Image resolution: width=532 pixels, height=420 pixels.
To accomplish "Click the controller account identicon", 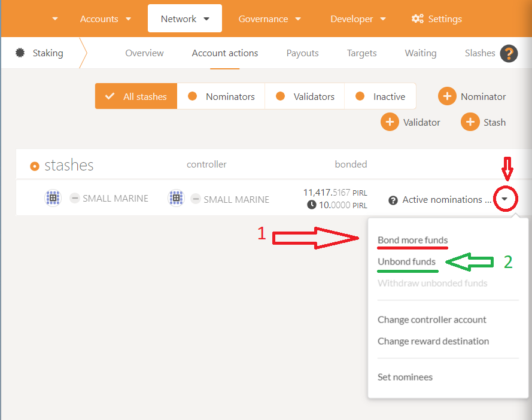I will (176, 198).
